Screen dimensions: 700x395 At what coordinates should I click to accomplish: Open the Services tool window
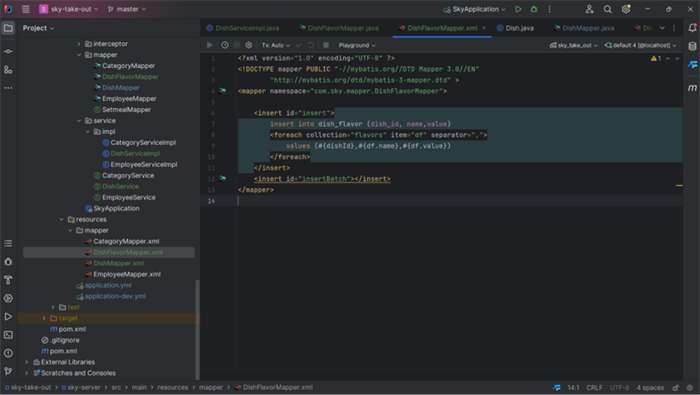[x=8, y=298]
